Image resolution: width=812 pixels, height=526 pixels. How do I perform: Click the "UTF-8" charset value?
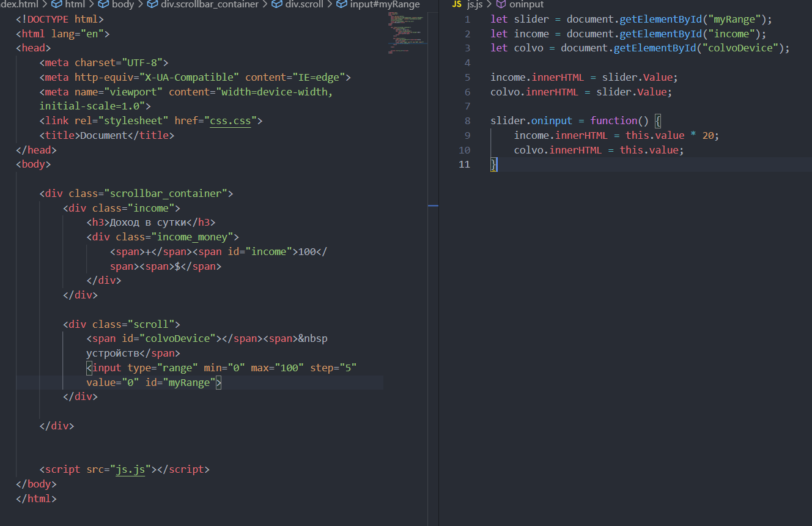(x=142, y=62)
